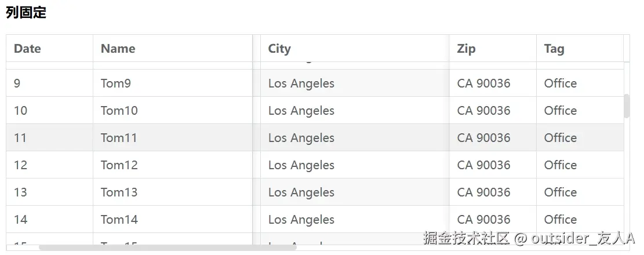The height and width of the screenshot is (255, 644).
Task: Click date cell 9
Action: coord(17,83)
